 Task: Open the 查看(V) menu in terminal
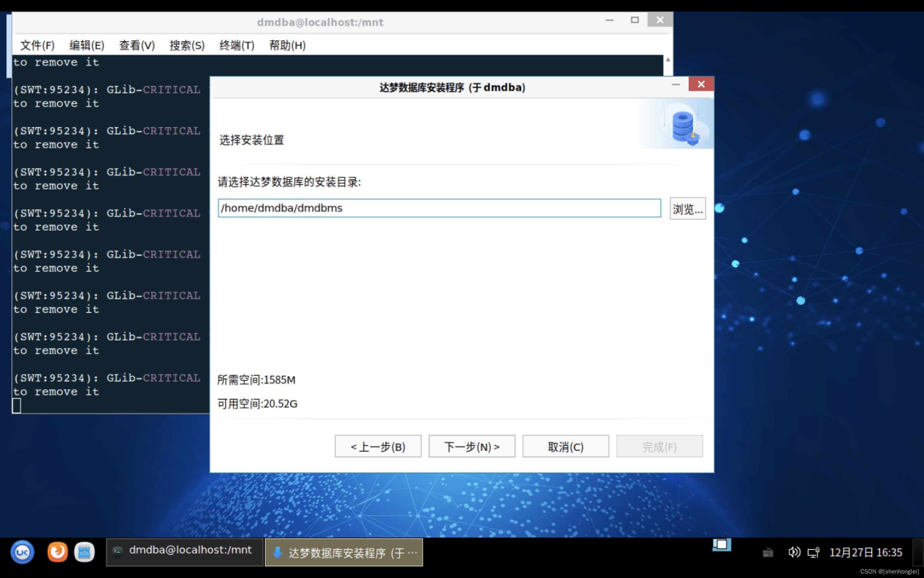pyautogui.click(x=137, y=45)
